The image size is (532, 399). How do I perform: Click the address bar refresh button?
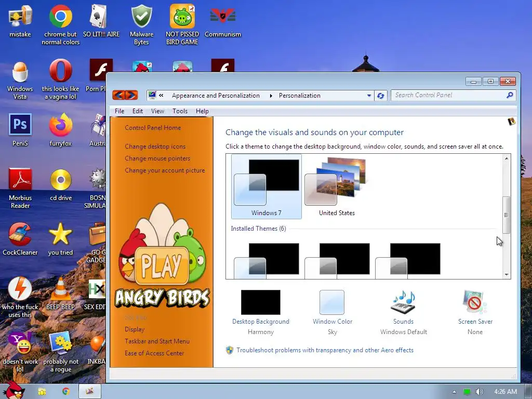click(381, 96)
